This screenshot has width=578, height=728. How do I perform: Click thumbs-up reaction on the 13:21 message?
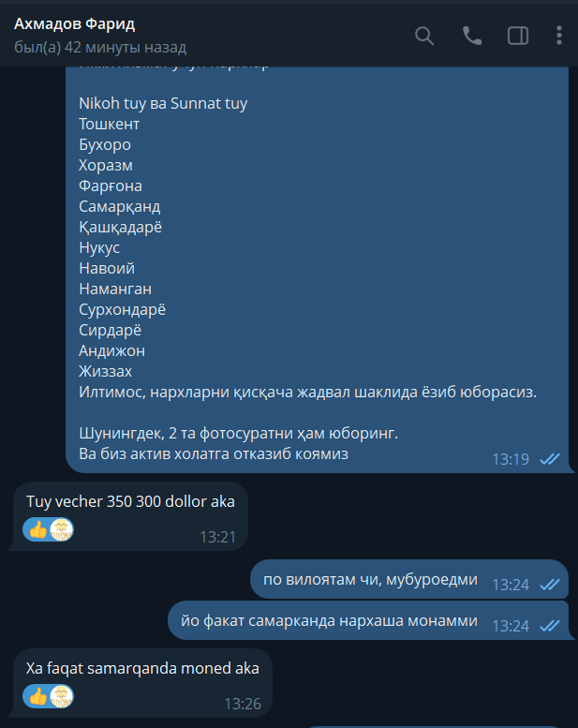click(x=38, y=529)
